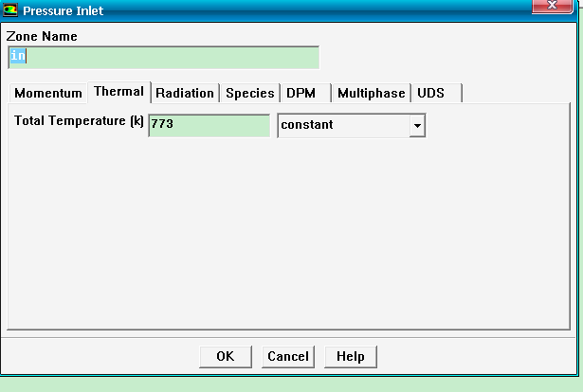Screen dimensions: 583x392
Task: Click the Fluent application icon in title bar
Action: [x=11, y=10]
